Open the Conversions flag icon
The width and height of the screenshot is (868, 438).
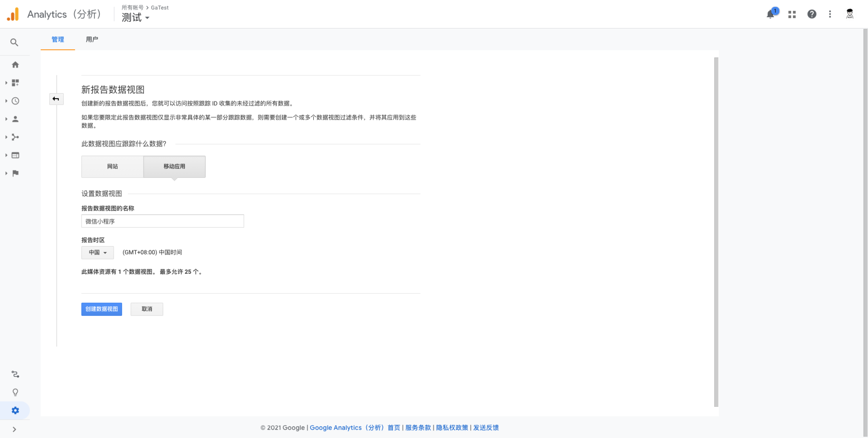(15, 173)
